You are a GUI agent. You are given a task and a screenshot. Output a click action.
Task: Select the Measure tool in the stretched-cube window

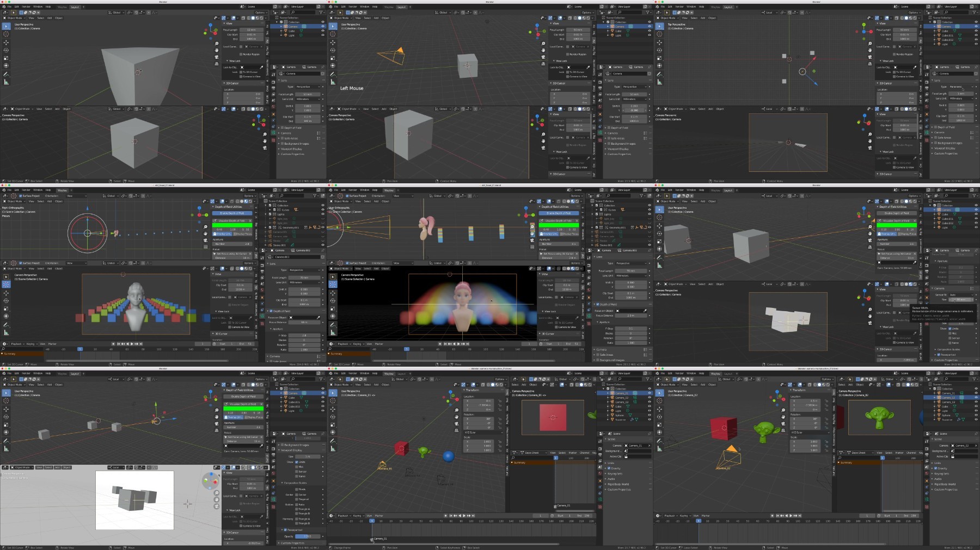click(x=7, y=82)
